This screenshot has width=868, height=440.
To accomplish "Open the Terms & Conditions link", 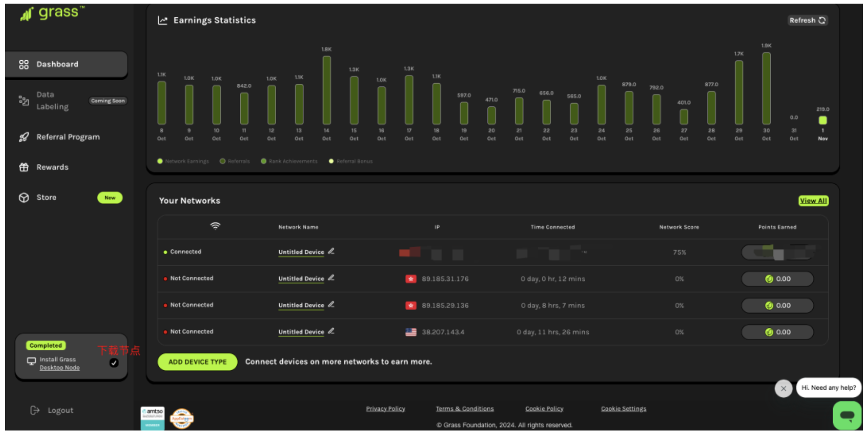I will [x=465, y=409].
